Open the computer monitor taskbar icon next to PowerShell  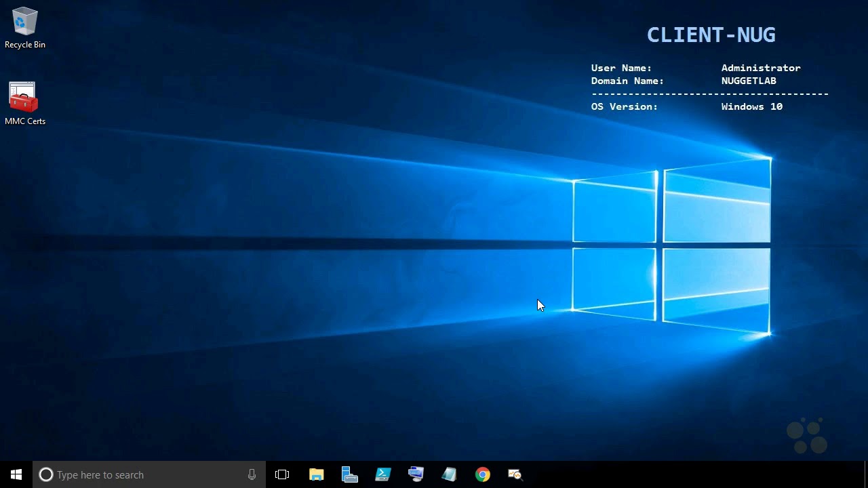pyautogui.click(x=416, y=474)
